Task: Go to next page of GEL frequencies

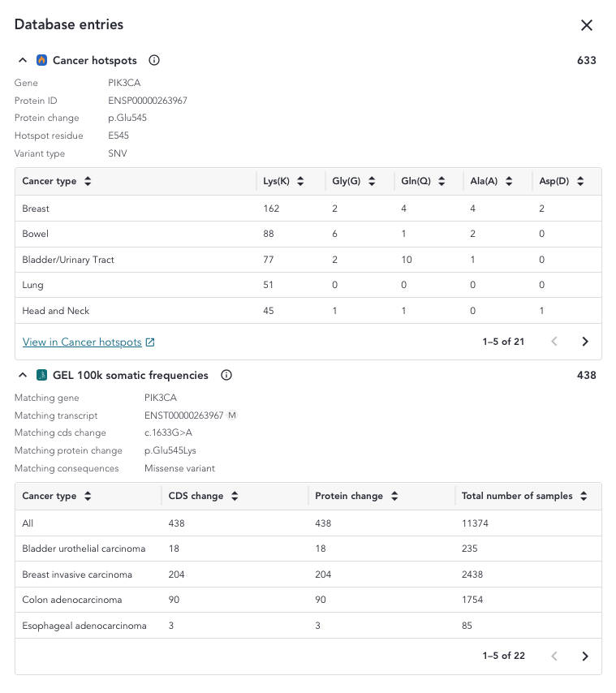Action: [585, 656]
